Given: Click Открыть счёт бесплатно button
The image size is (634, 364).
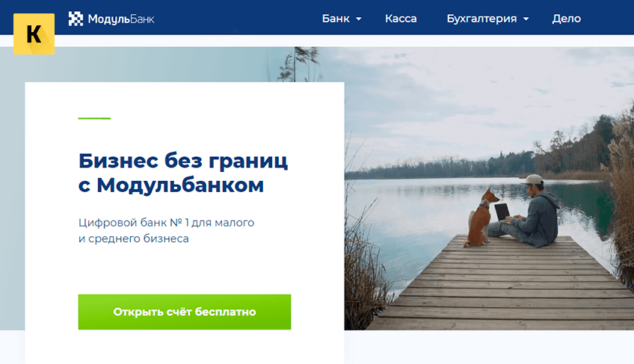Looking at the screenshot, I should (185, 312).
